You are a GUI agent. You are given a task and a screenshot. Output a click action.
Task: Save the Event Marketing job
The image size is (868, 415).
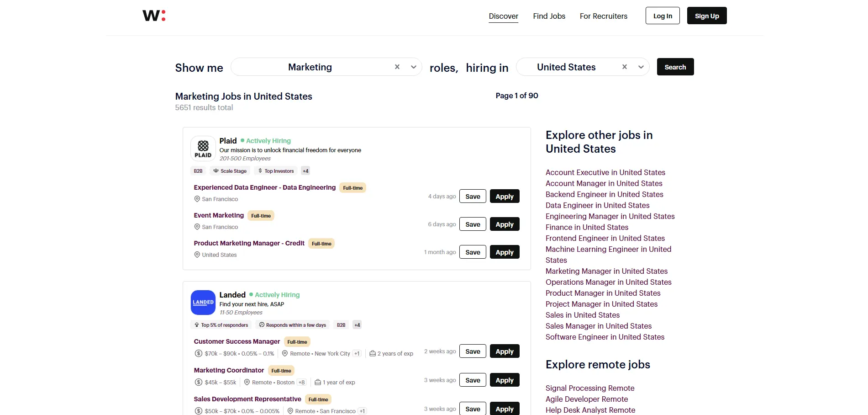coord(473,224)
